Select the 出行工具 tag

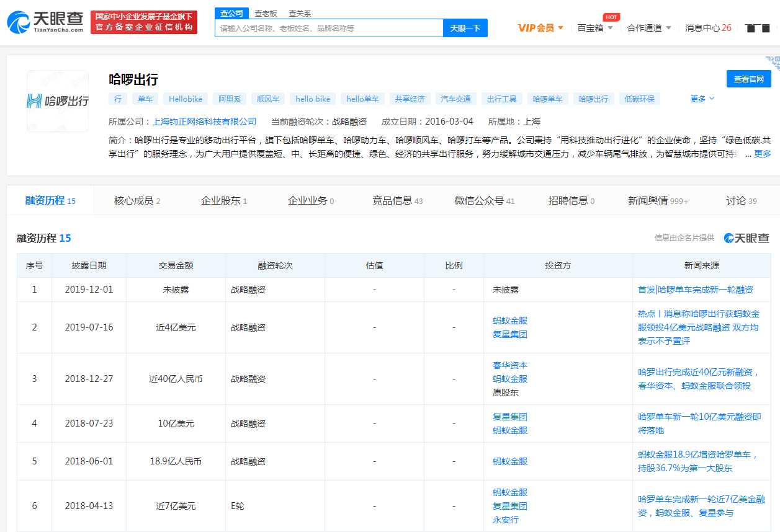pyautogui.click(x=501, y=99)
